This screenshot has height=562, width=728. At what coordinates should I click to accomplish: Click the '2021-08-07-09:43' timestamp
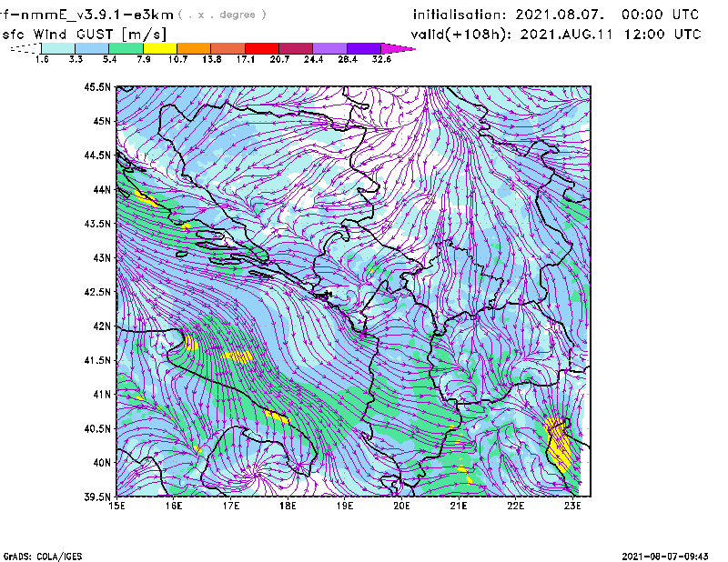click(665, 557)
